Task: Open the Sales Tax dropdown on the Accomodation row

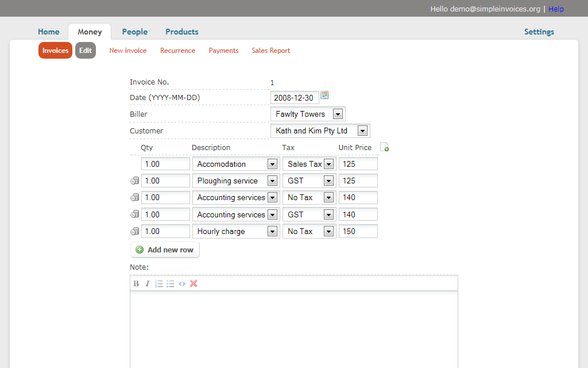Action: (328, 163)
